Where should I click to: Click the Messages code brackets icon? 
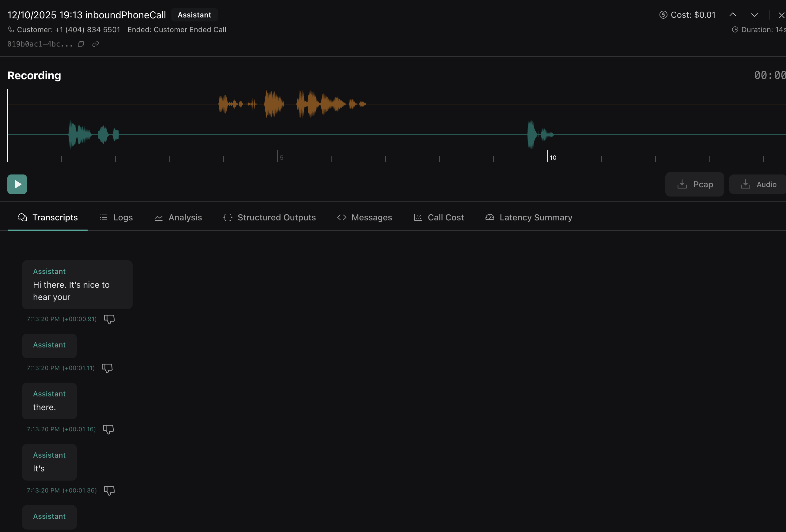click(x=342, y=217)
